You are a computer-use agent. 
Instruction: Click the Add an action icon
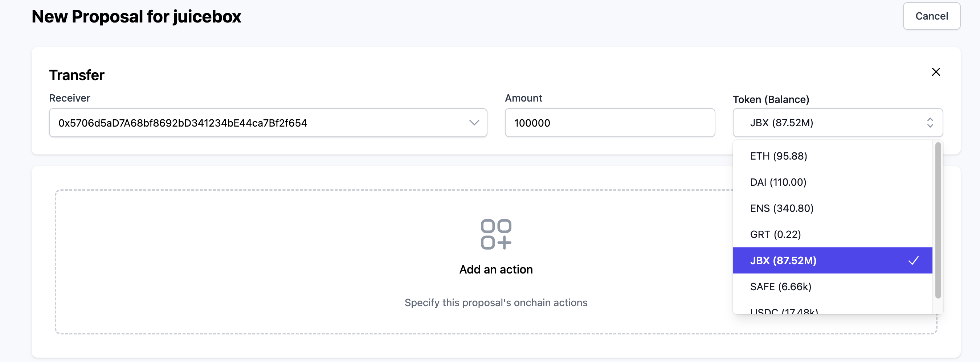[x=496, y=235]
